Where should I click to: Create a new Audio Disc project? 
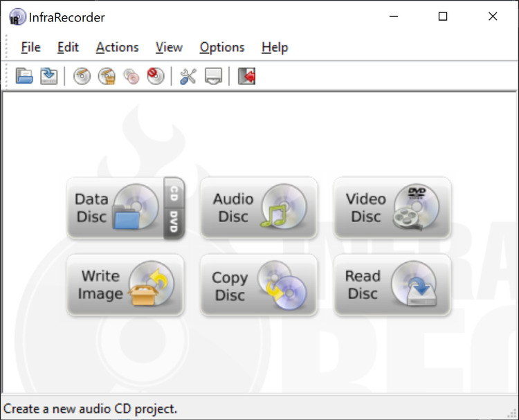point(259,208)
